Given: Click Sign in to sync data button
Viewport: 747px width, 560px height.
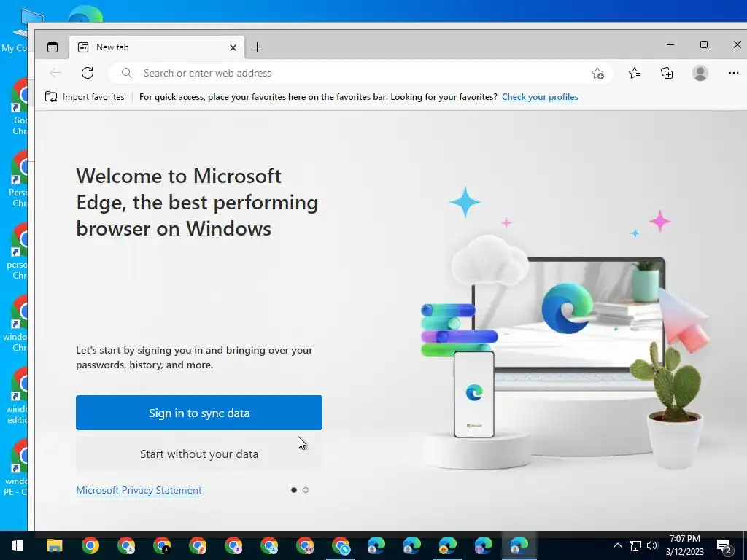Looking at the screenshot, I should 199,413.
